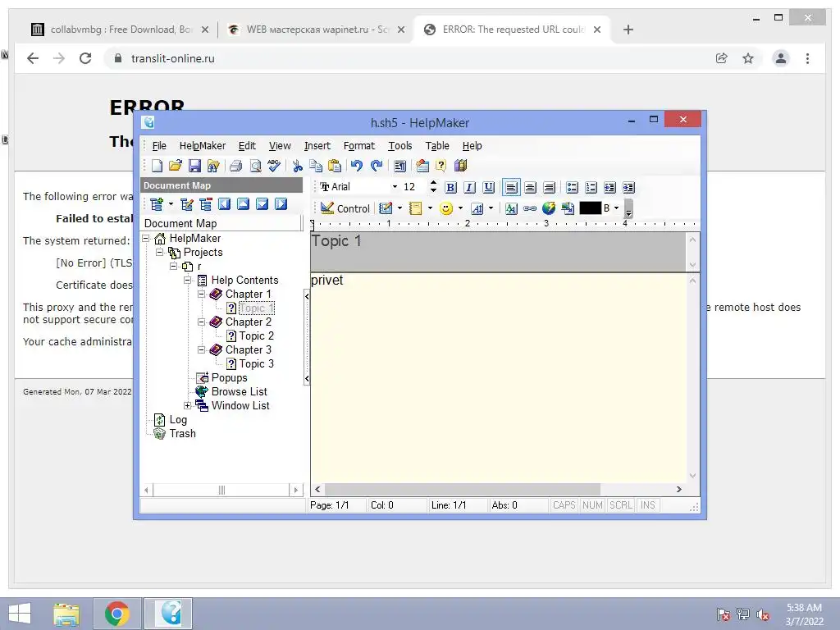Toggle Bold formatting
Viewport: 840px width, 630px height.
tap(451, 188)
